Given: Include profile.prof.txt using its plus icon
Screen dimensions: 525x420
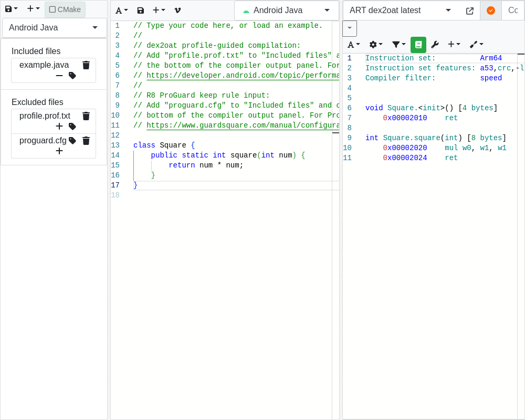Looking at the screenshot, I should tap(59, 127).
